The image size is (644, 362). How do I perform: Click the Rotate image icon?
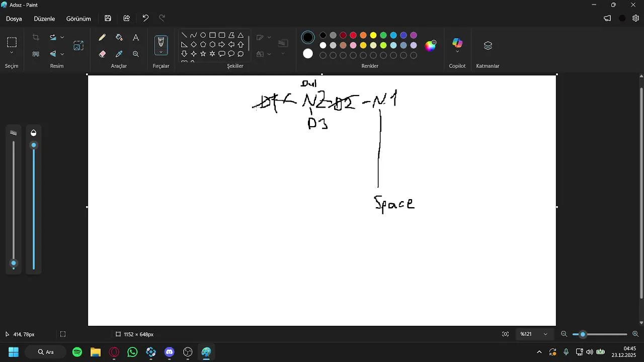coord(53,37)
